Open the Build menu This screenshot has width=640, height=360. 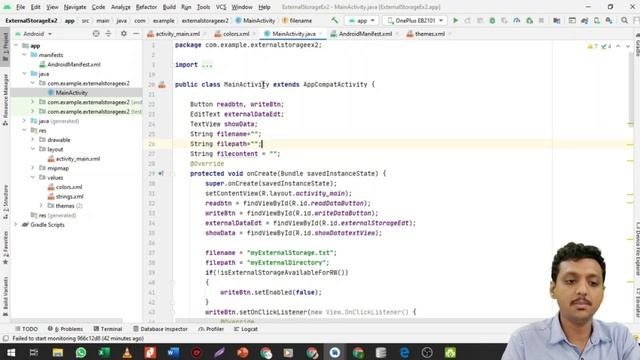pos(169,7)
